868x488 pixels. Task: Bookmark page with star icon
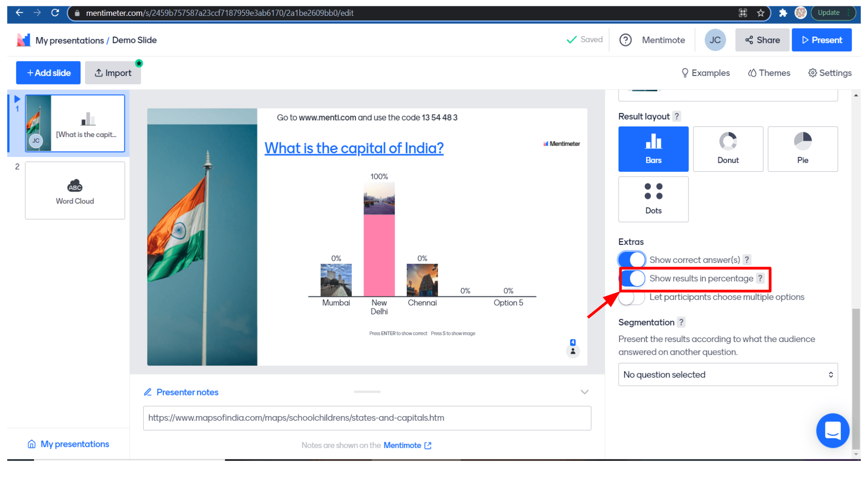click(761, 13)
